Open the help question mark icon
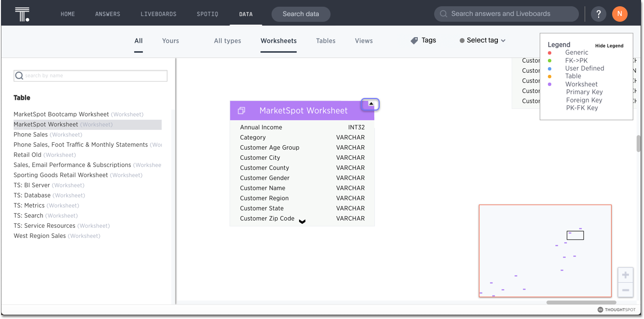 pos(599,14)
